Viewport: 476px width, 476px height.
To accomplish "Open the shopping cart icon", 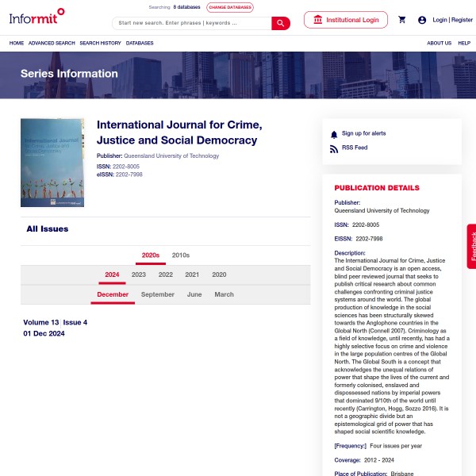I will [x=402, y=20].
